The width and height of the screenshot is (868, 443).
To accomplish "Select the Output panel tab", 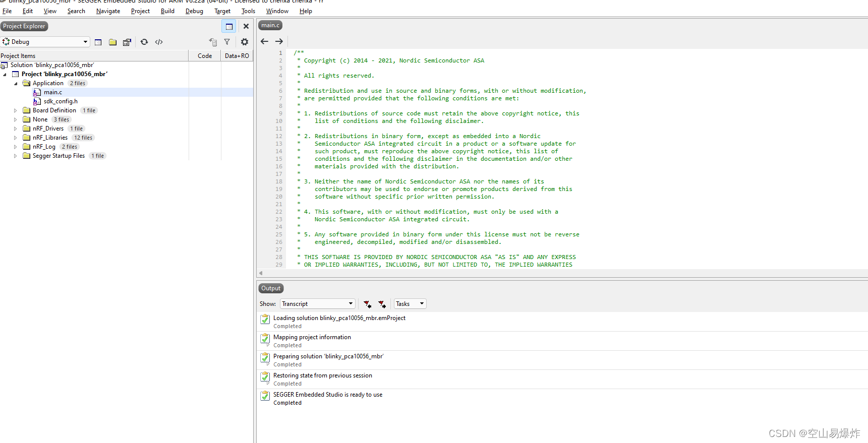I will 271,288.
